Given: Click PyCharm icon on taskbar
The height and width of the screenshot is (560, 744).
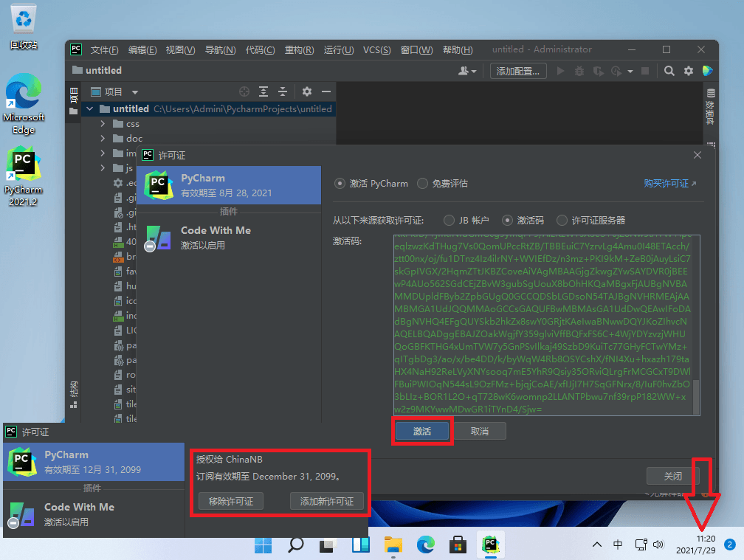Looking at the screenshot, I should (491, 545).
